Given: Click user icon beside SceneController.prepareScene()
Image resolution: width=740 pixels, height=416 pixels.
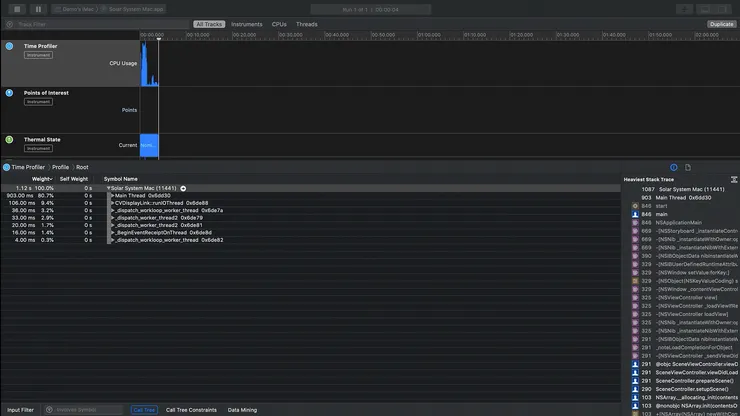Looking at the screenshot, I should pos(635,381).
